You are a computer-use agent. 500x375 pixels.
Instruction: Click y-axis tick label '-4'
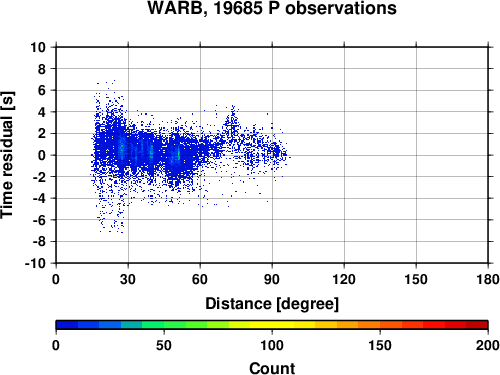pos(39,198)
